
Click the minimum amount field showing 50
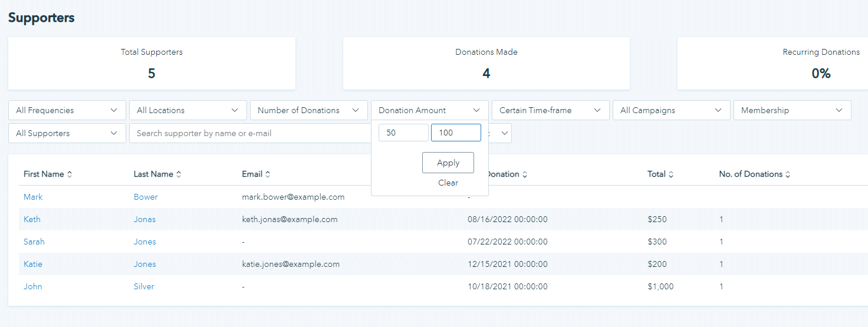click(x=403, y=133)
